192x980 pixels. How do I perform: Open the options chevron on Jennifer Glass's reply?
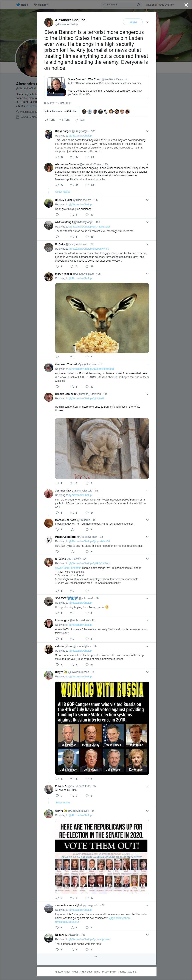(147, 490)
